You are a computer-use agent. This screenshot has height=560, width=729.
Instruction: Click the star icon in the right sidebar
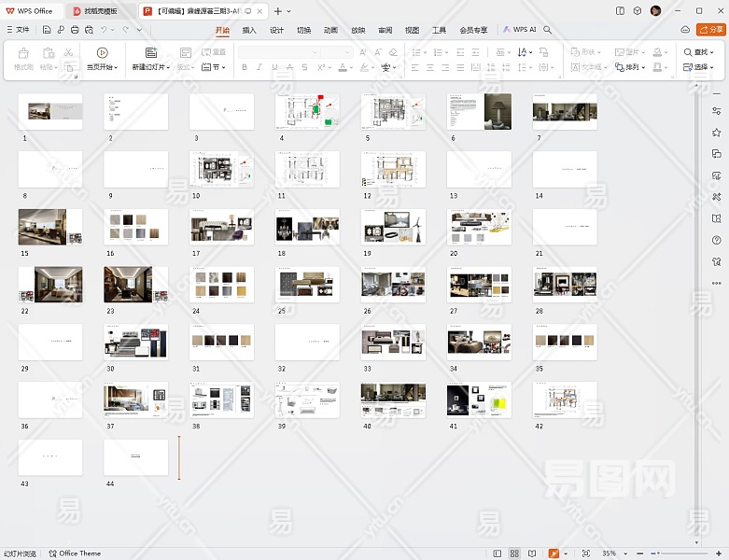716,133
